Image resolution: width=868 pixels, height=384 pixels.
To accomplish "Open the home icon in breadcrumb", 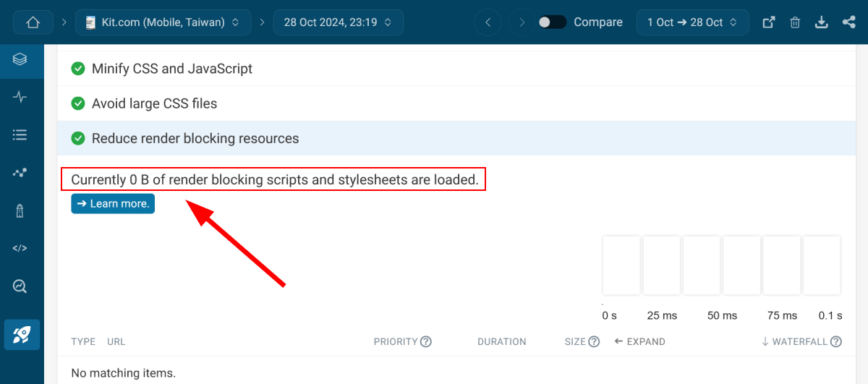I will 33,22.
